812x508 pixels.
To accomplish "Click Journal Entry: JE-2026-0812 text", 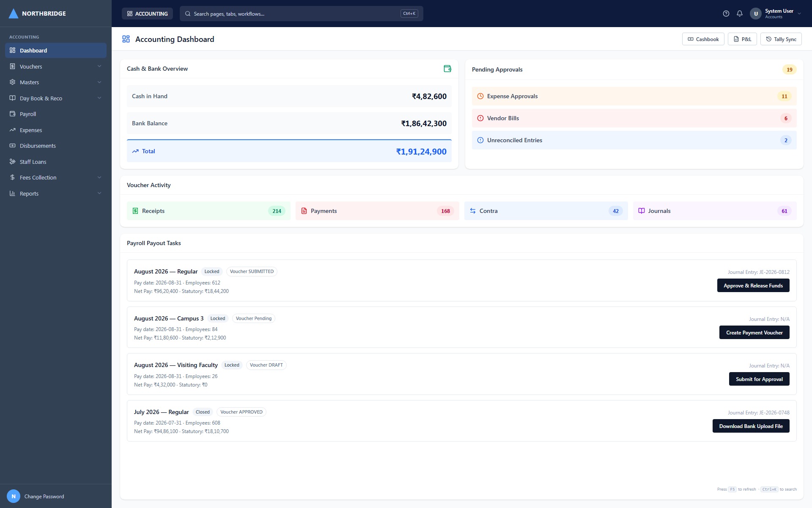I will click(x=759, y=272).
